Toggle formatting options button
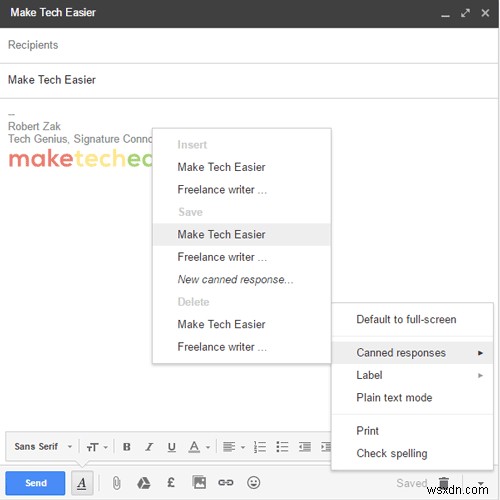The image size is (500, 500). click(x=82, y=483)
